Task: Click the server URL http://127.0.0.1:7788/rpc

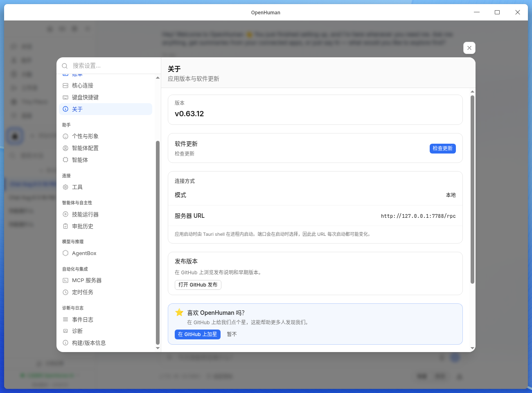Action: (x=418, y=216)
